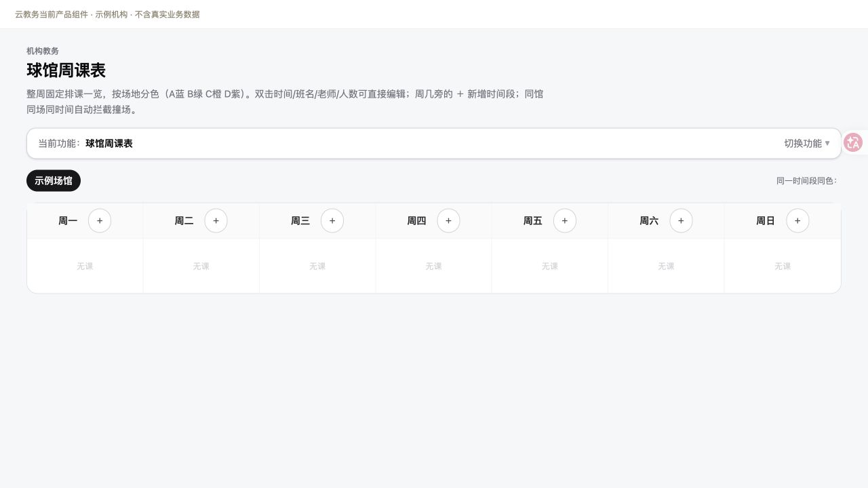Select the 示例场馆 venue tab
This screenshot has height=488, width=868.
tap(54, 181)
